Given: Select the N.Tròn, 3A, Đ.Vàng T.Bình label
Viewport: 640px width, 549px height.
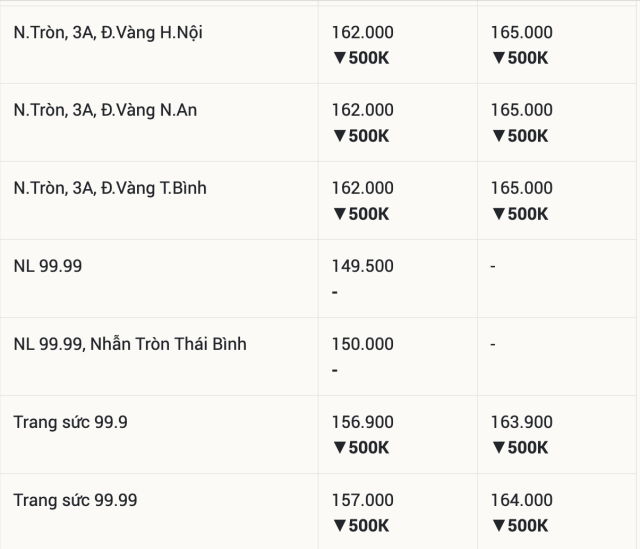Looking at the screenshot, I should [110, 188].
